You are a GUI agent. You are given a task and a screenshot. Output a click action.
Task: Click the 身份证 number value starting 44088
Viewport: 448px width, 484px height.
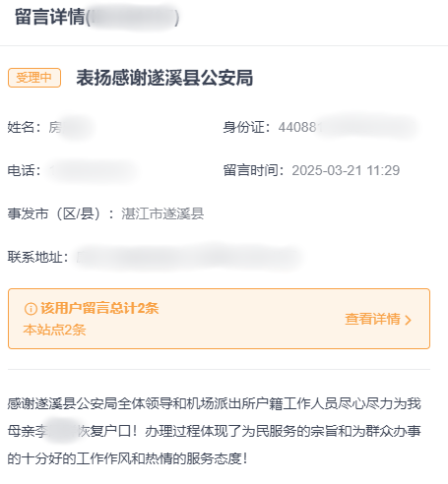coord(348,127)
